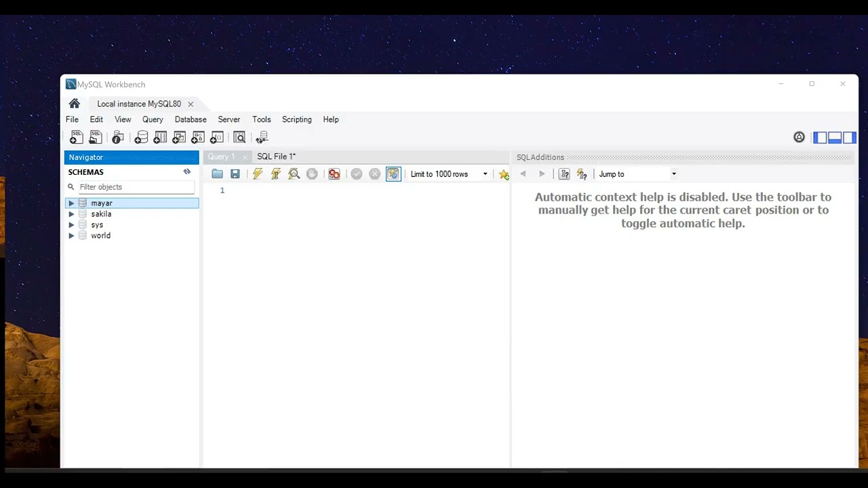Screen dimensions: 868x488
Task: Go forward in SQL Additions help
Action: click(x=541, y=174)
